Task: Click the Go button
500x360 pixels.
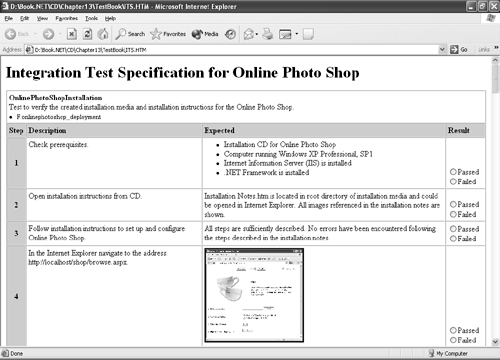Action: click(459, 50)
